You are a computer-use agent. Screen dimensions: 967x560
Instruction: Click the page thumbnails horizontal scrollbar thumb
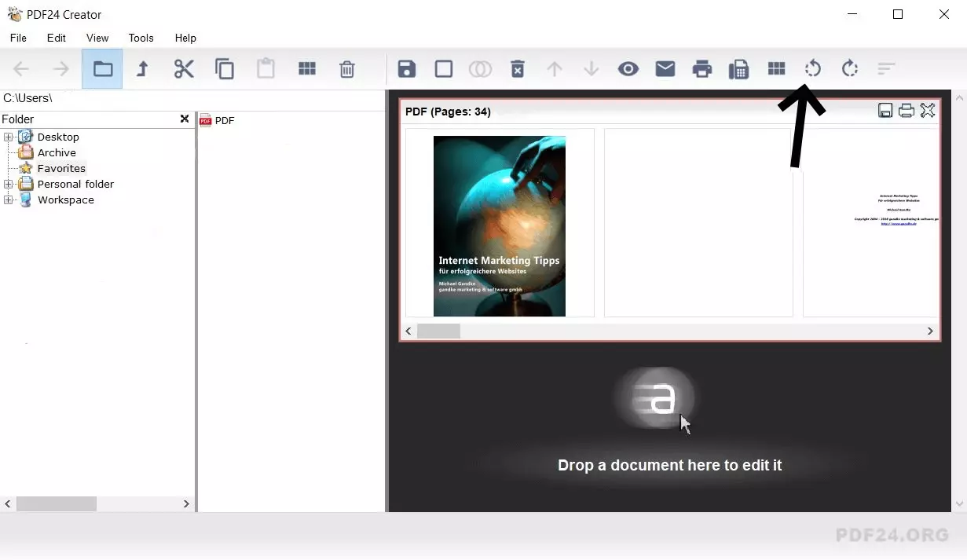438,331
